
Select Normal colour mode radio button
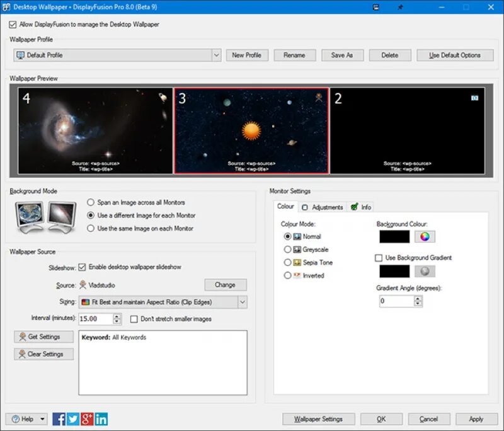coord(288,236)
